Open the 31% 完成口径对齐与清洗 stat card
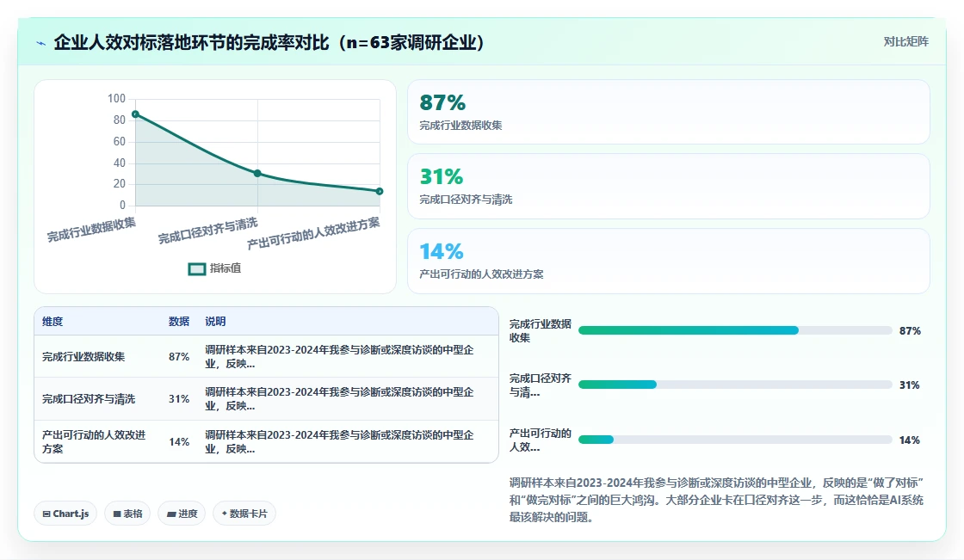964x560 pixels. point(668,187)
